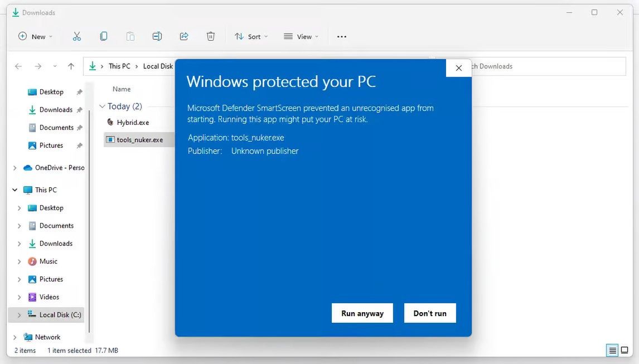The height and width of the screenshot is (364, 639).
Task: Select Network in navigation pane
Action: tap(47, 337)
